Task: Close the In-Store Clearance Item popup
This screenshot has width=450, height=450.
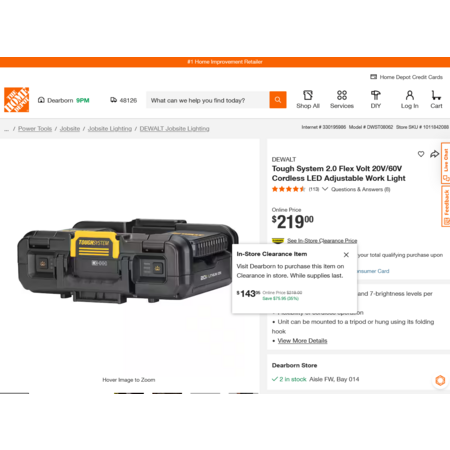Action: point(346,255)
